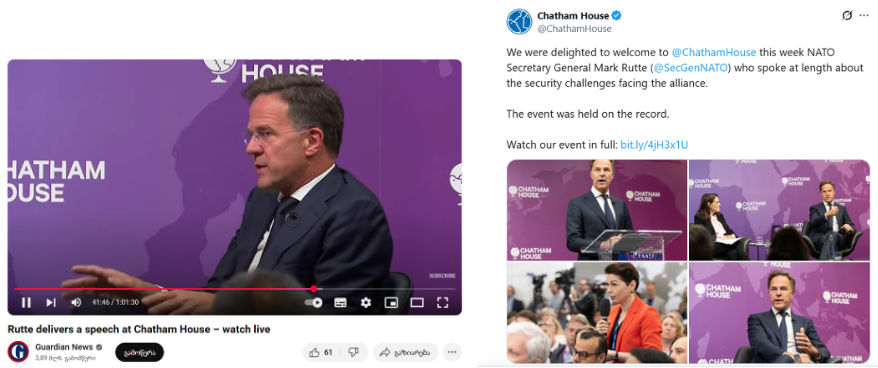This screenshot has height=368, width=878.
Task: Like the video with thumbs up
Action: click(321, 352)
